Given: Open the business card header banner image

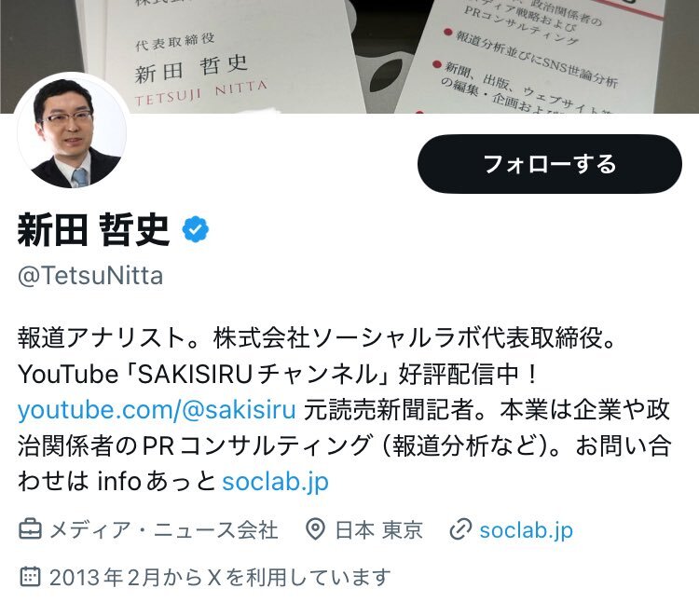Looking at the screenshot, I should [349, 57].
